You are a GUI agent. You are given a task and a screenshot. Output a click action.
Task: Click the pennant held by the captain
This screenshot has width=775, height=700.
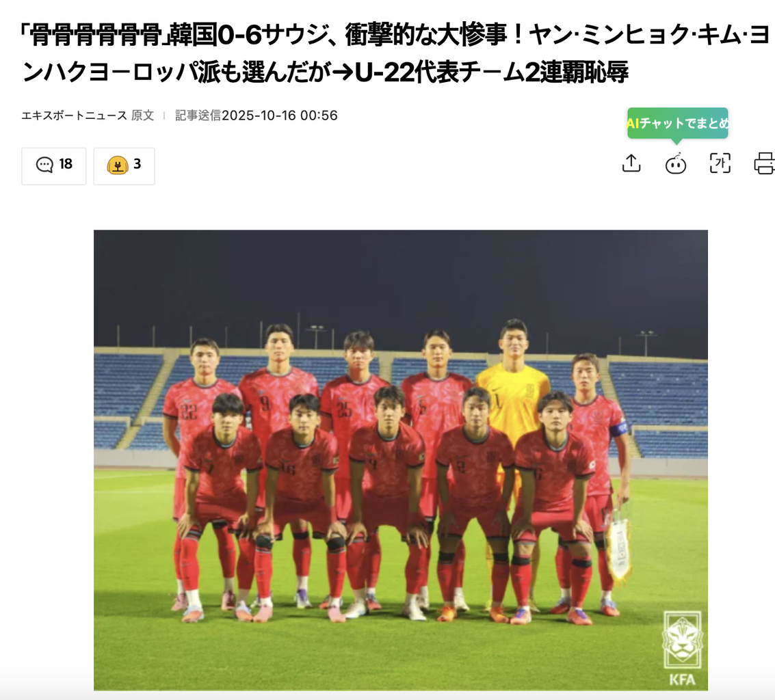[618, 548]
